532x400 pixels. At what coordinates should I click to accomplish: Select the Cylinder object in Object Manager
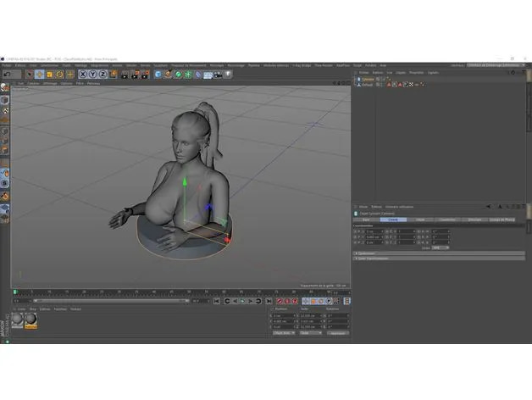coord(368,79)
